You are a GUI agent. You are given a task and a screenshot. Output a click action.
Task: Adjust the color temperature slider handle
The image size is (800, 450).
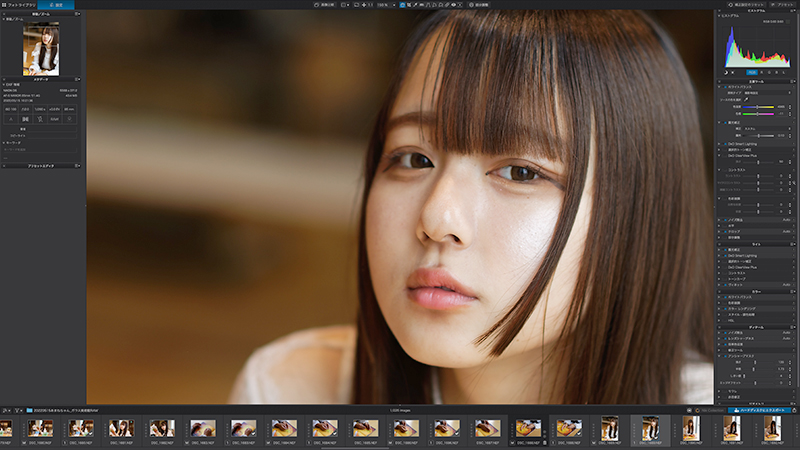click(757, 107)
